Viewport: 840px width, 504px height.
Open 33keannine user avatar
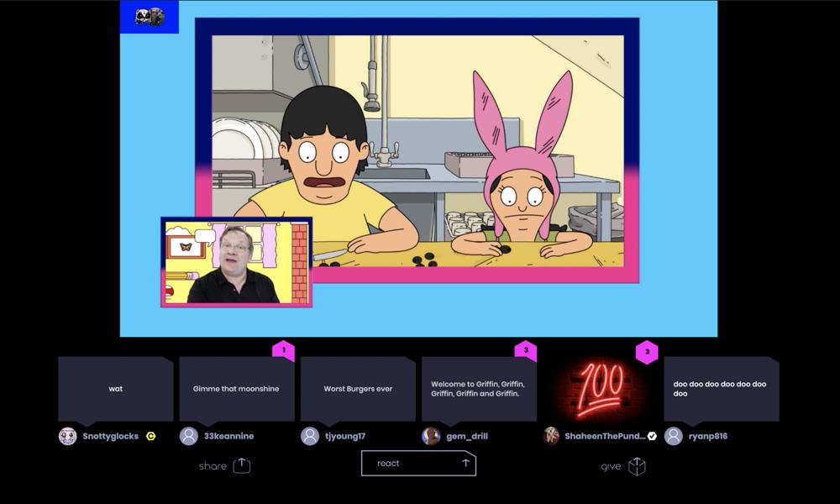pos(189,436)
